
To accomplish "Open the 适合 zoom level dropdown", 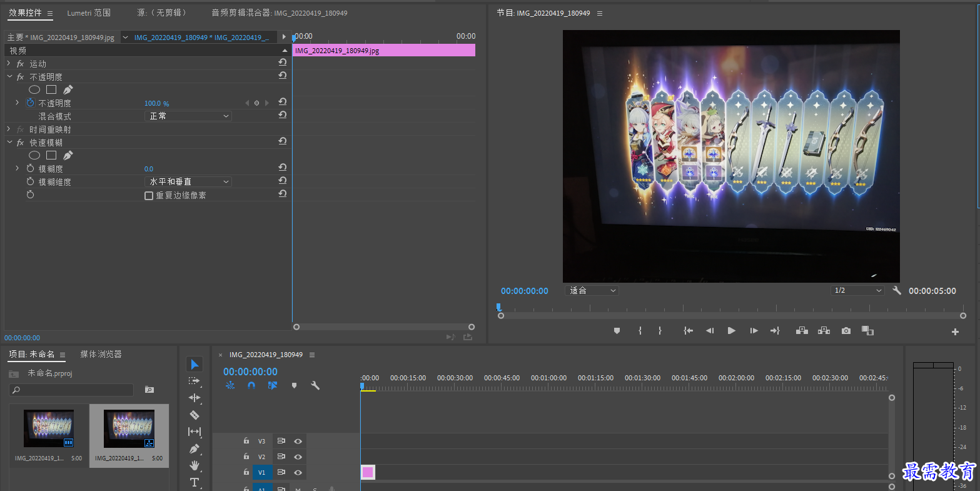I will tap(592, 290).
